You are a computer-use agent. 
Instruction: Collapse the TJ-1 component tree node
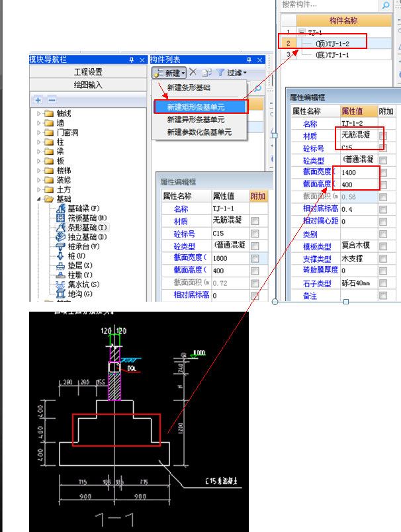coord(302,32)
